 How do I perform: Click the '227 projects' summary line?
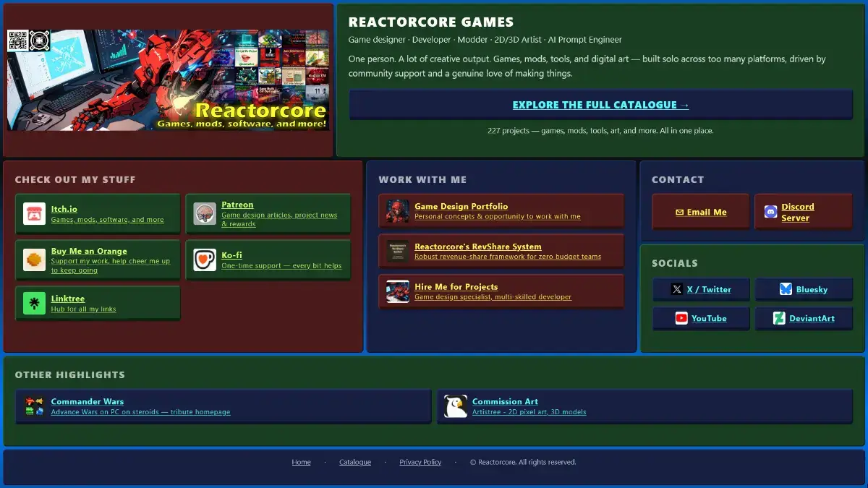click(x=600, y=131)
